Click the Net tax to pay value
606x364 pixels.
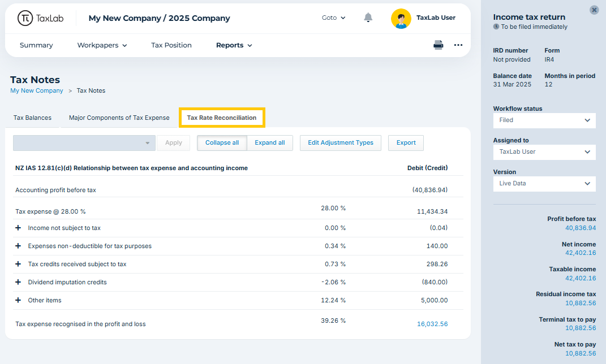click(581, 354)
